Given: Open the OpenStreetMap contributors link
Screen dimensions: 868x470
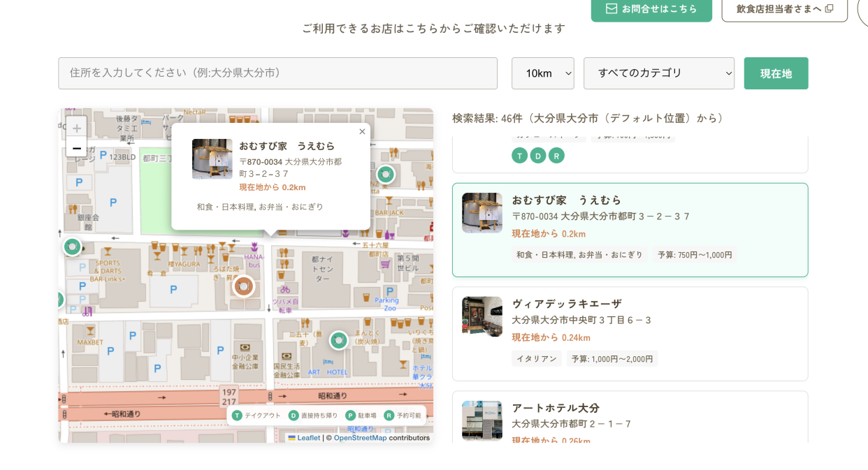Looking at the screenshot, I should click(x=360, y=438).
